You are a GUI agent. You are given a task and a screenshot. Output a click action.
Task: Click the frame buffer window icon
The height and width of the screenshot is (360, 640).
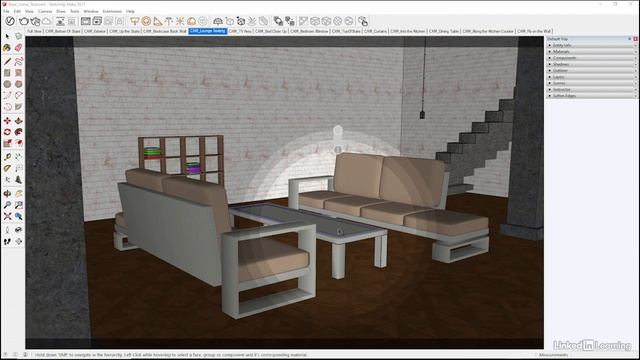(x=85, y=21)
